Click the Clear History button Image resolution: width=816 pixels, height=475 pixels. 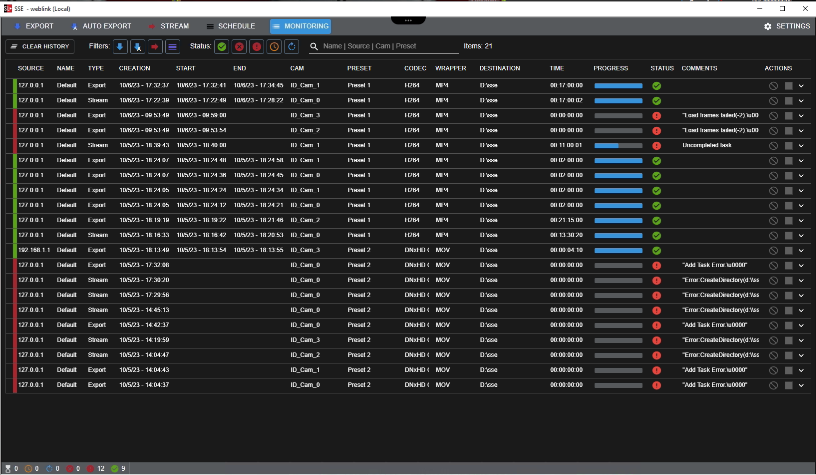tap(40, 46)
